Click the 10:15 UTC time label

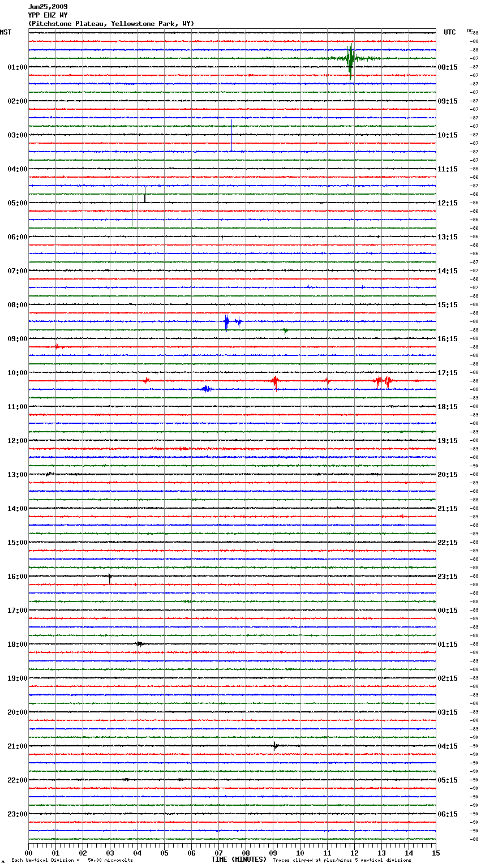[x=448, y=135]
